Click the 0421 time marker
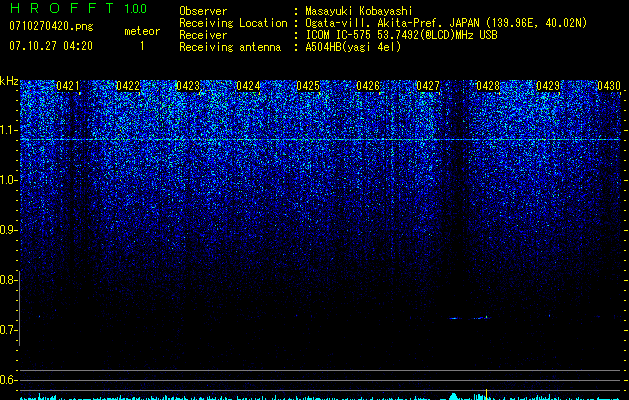The width and height of the screenshot is (629, 400). (68, 86)
